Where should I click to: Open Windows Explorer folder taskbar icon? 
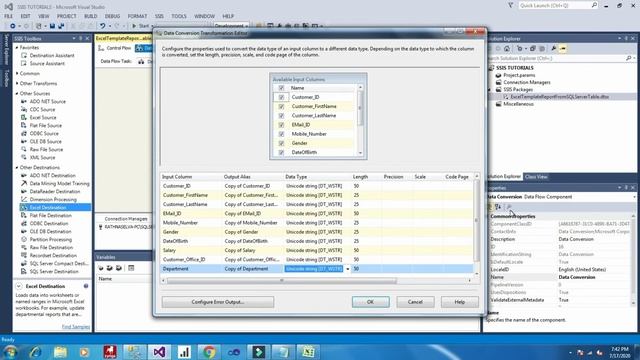[60, 352]
